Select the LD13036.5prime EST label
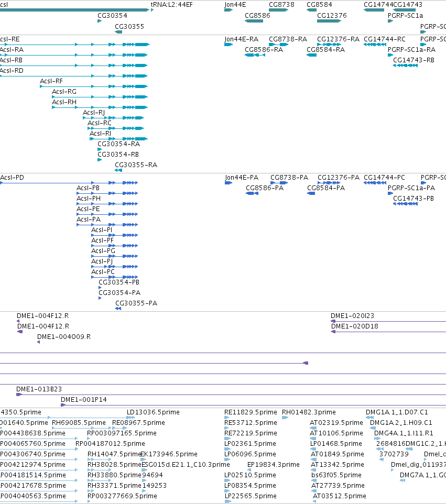446x504 pixels. pyautogui.click(x=153, y=412)
